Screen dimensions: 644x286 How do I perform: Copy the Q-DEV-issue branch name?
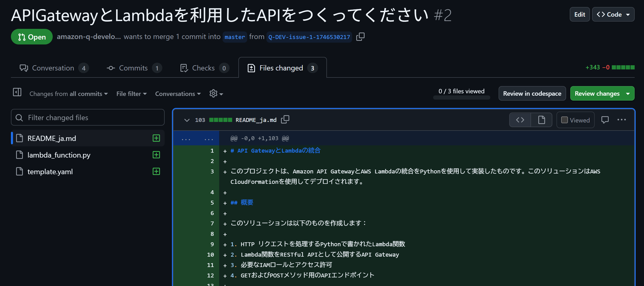point(360,37)
